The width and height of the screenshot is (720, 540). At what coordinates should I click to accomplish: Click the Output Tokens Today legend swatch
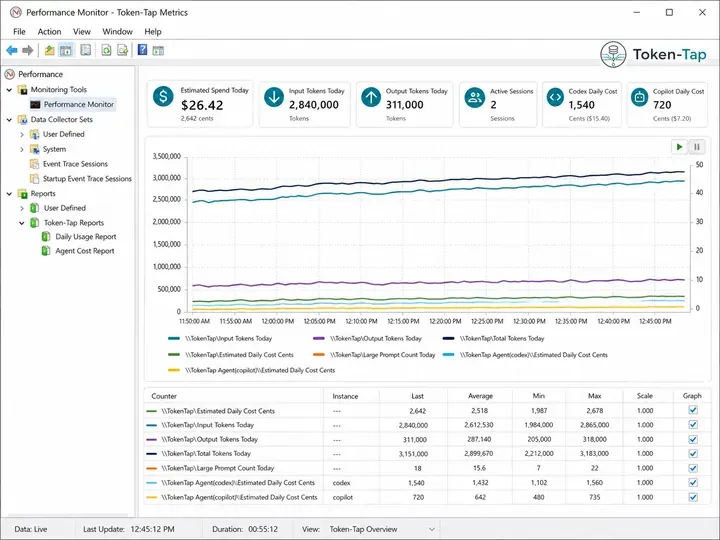point(319,338)
